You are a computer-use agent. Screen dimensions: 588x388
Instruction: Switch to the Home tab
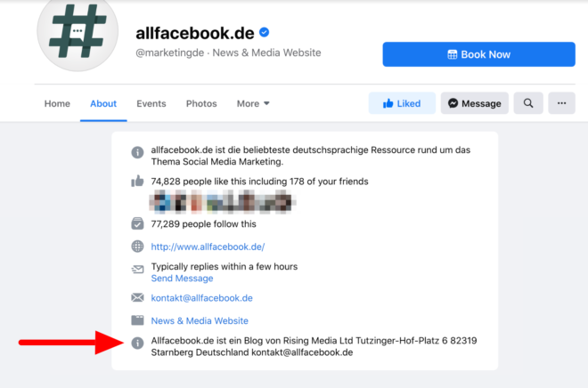57,103
